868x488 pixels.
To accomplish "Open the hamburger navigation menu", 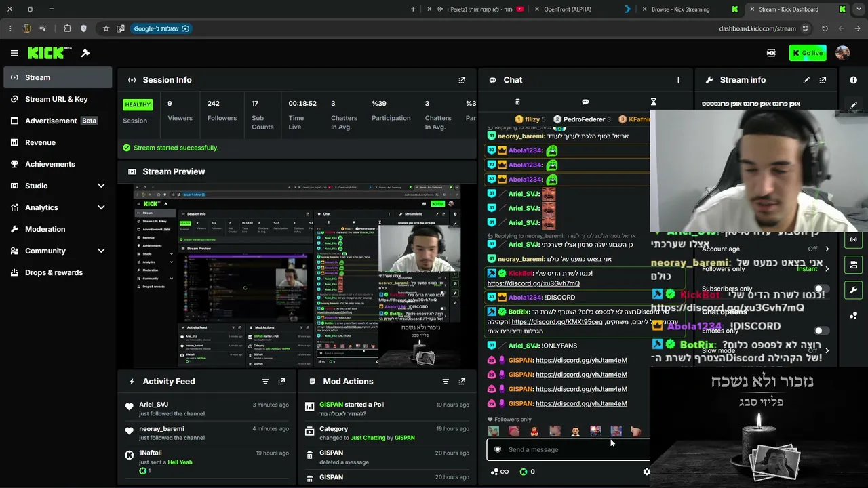I will [x=14, y=53].
